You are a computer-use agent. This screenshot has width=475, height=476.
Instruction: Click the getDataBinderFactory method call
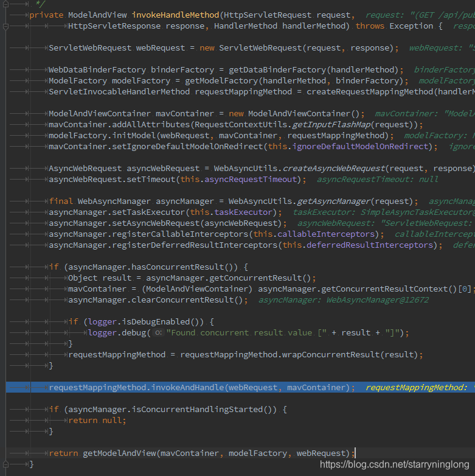pos(277,69)
